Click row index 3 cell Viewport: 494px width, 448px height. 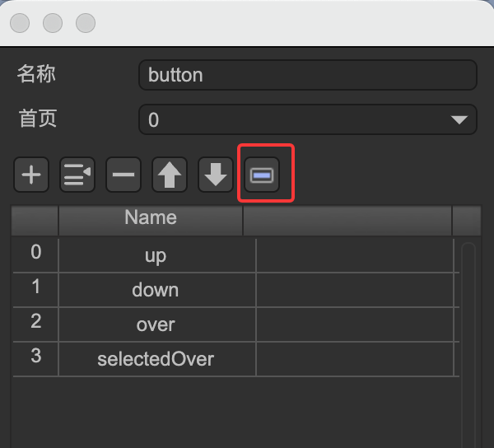click(35, 357)
